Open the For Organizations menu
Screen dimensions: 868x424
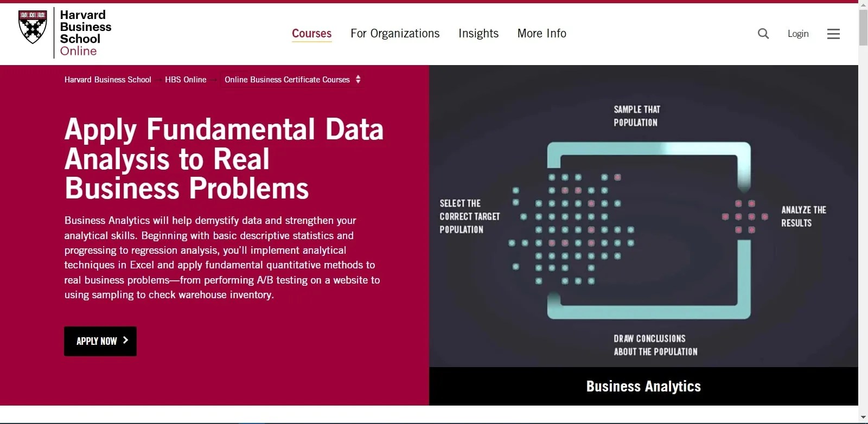click(x=395, y=34)
